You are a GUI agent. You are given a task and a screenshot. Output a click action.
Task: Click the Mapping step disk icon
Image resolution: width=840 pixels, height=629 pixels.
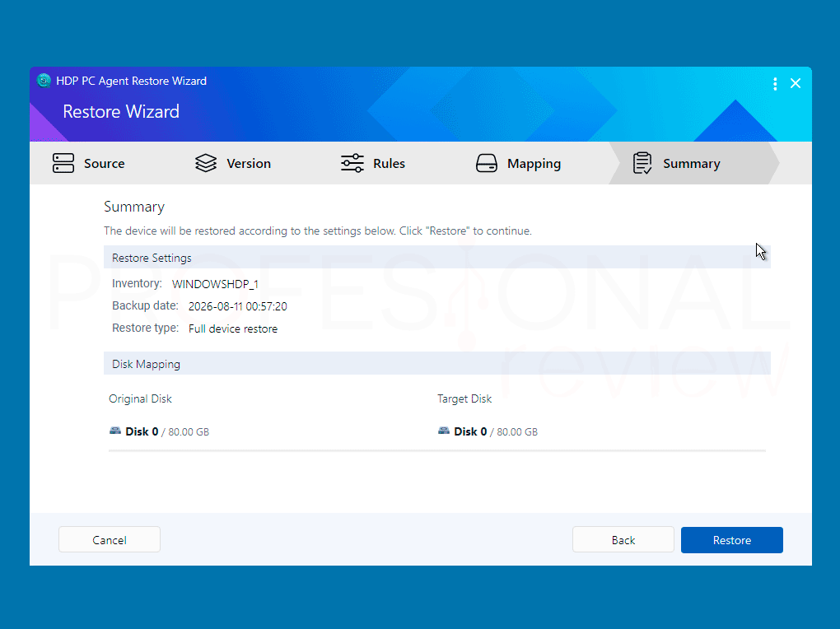pos(487,163)
